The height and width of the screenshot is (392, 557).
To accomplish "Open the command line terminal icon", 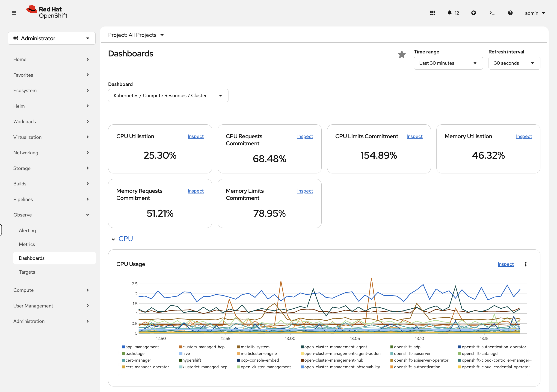I will click(x=492, y=13).
